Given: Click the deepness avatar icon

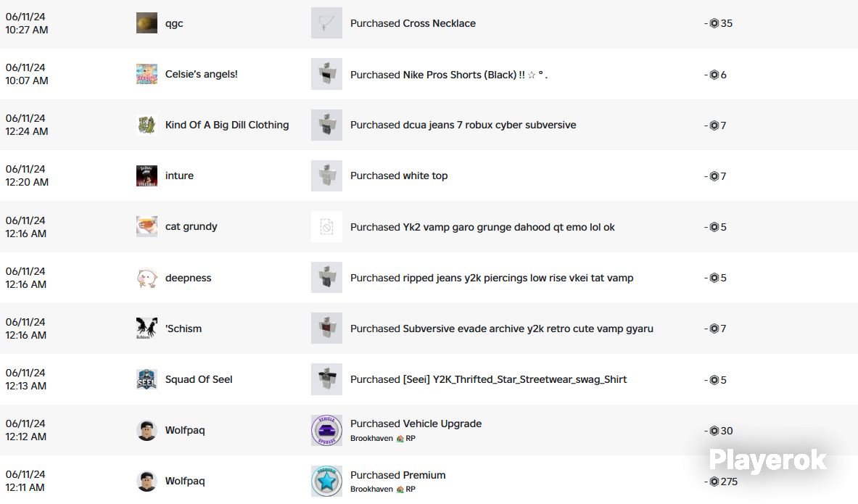Looking at the screenshot, I should [147, 278].
